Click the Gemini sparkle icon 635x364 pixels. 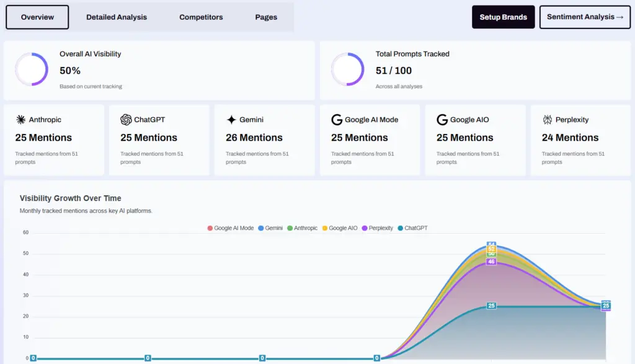point(231,120)
